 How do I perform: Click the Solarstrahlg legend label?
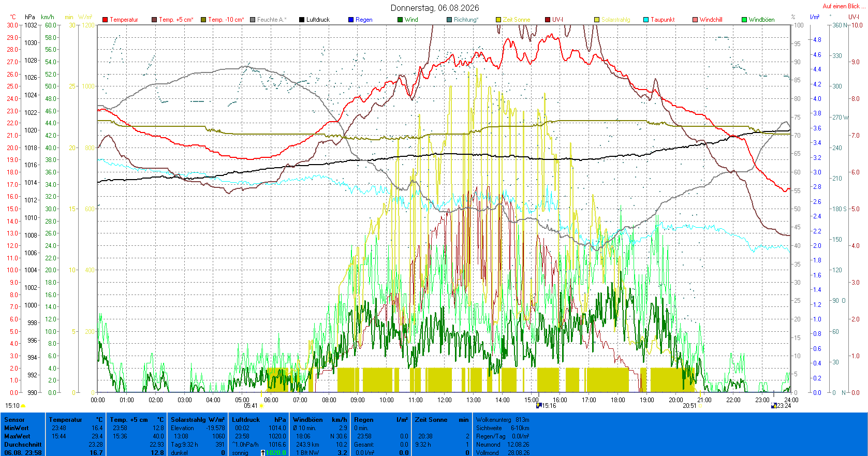616,20
